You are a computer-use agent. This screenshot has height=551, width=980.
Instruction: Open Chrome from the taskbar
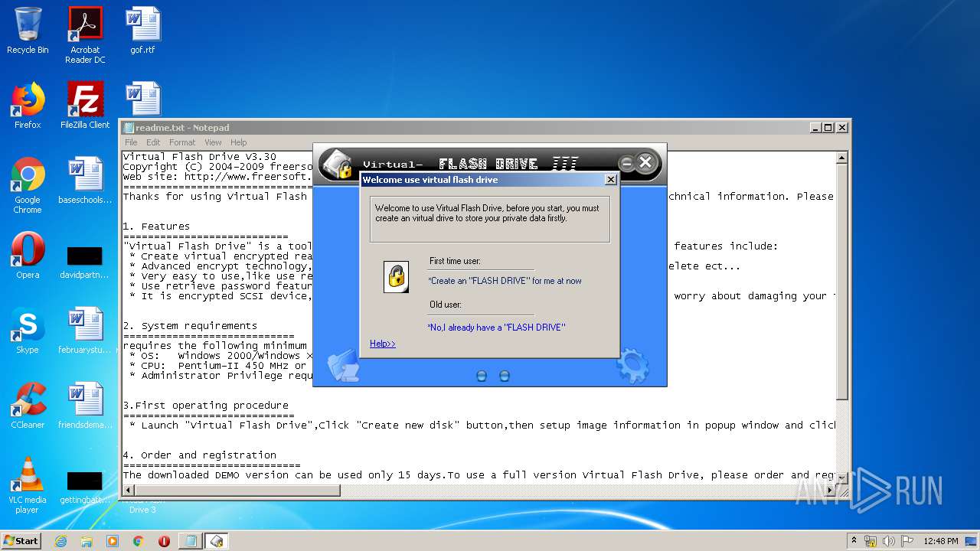pyautogui.click(x=139, y=541)
